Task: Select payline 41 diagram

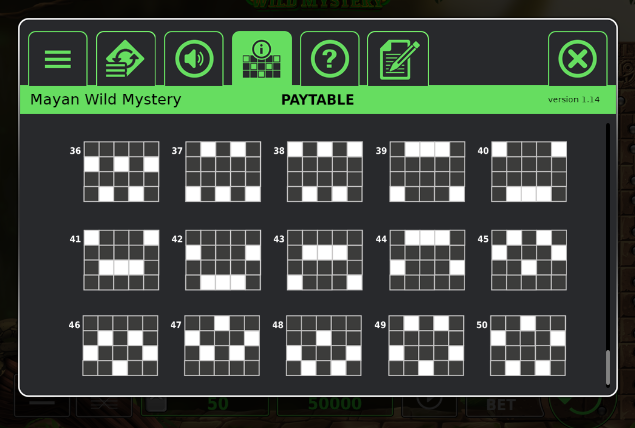Action: pos(121,260)
